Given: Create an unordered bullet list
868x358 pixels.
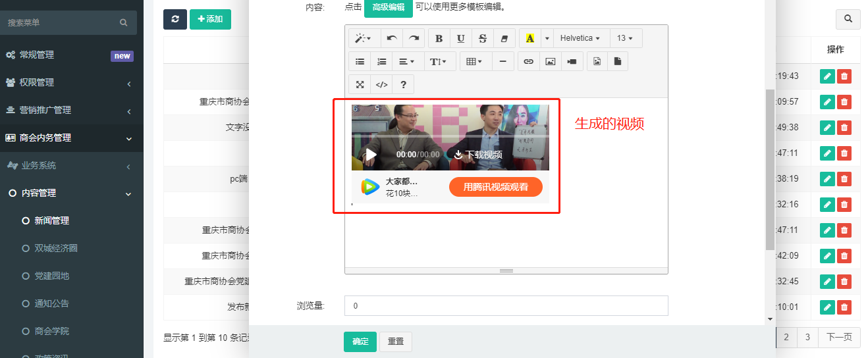Looking at the screenshot, I should point(360,61).
